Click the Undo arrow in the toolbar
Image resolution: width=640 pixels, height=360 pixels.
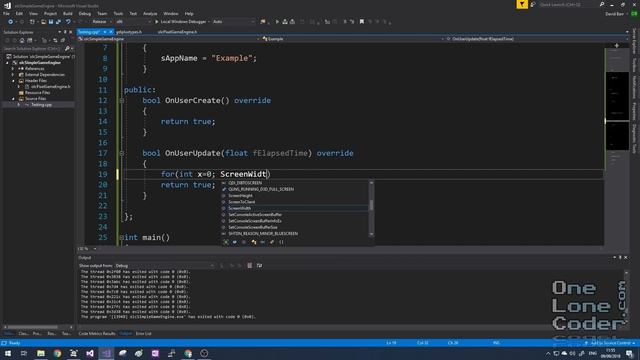68,22
